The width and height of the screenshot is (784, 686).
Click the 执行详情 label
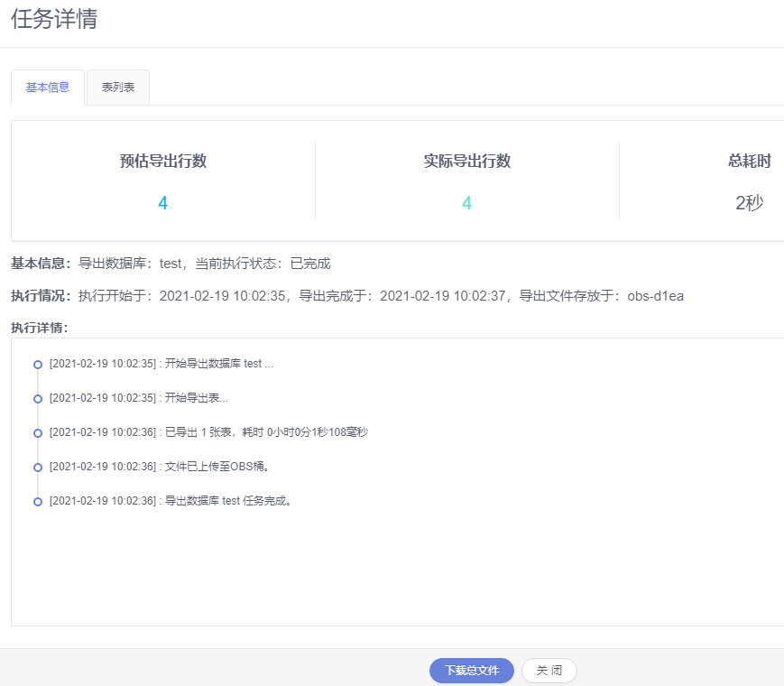(x=39, y=328)
